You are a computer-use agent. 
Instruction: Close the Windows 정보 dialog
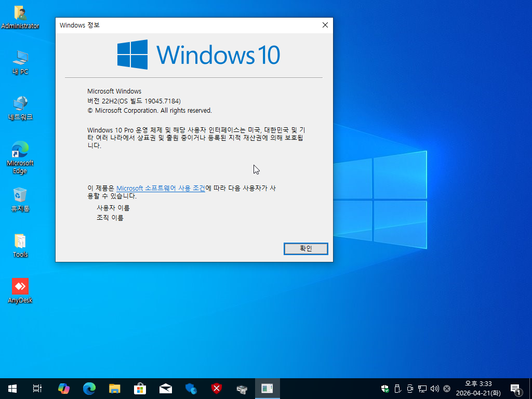pyautogui.click(x=325, y=25)
